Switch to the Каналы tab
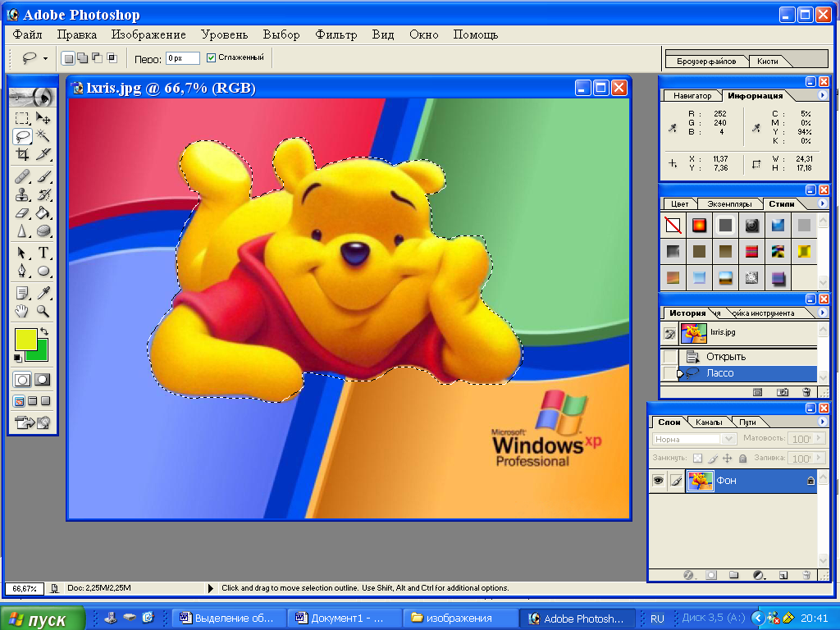The image size is (840, 630). click(x=708, y=422)
